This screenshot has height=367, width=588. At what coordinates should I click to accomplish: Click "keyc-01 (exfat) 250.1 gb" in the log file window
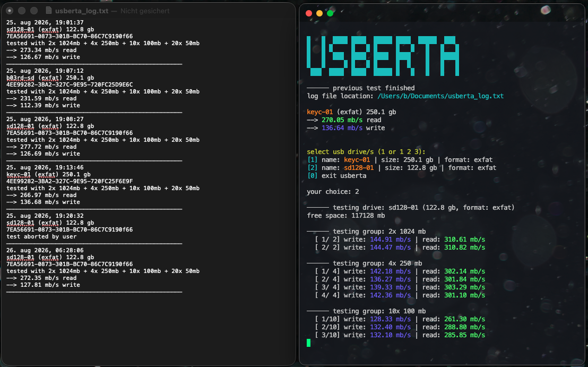48,175
